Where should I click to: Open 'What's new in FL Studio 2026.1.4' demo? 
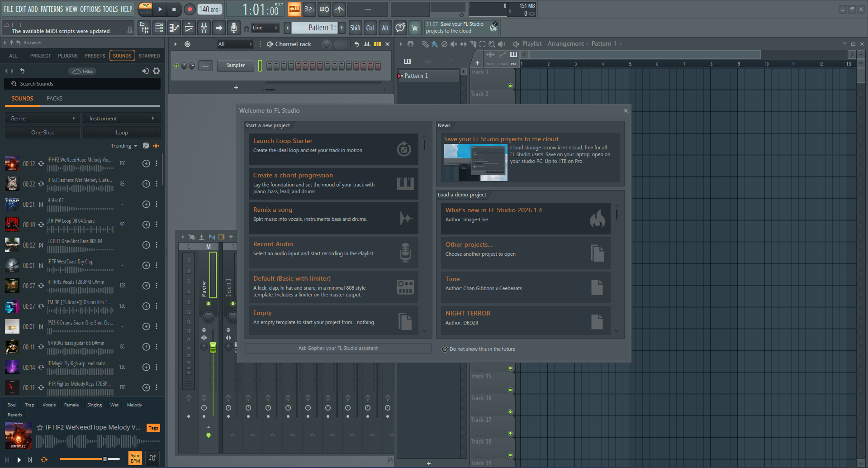[x=526, y=219]
